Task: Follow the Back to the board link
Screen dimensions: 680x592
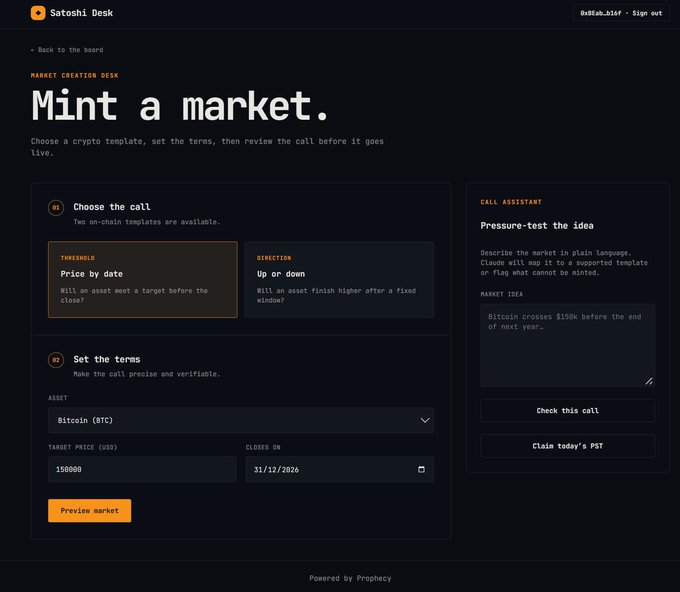Action: tap(67, 50)
